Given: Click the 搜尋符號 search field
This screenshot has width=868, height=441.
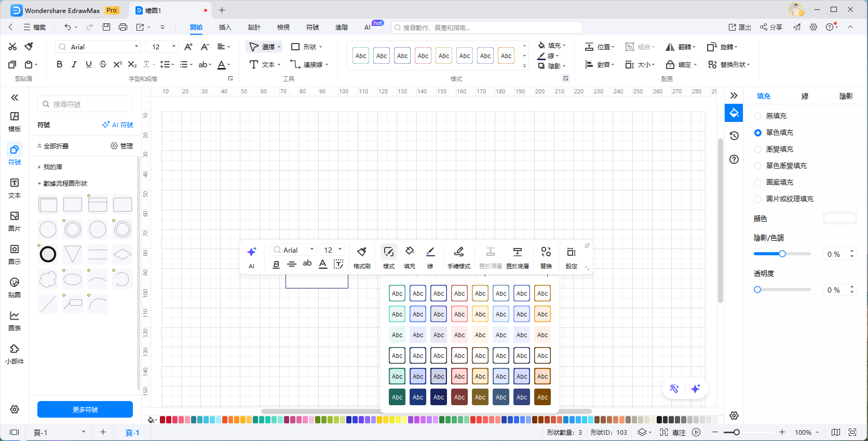Looking at the screenshot, I should (86, 104).
